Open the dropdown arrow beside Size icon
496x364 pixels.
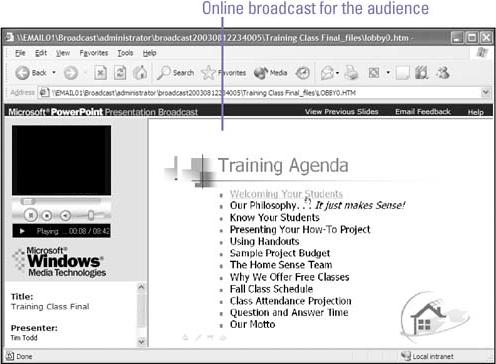388,72
